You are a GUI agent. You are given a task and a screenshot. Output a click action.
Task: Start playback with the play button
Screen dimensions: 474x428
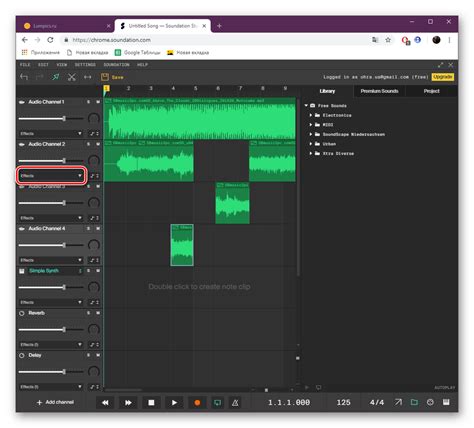(x=174, y=403)
